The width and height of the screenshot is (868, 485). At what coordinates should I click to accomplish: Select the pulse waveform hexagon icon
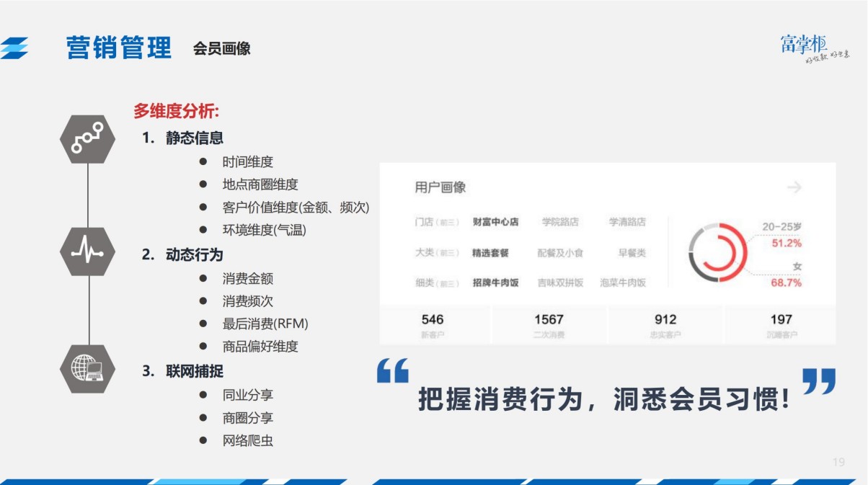(x=88, y=251)
